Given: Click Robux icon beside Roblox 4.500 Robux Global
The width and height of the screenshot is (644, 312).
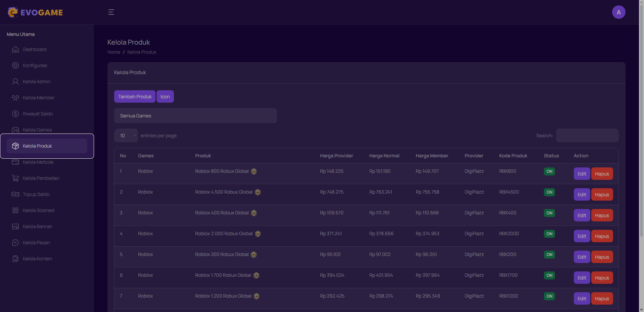Looking at the screenshot, I should tap(258, 192).
